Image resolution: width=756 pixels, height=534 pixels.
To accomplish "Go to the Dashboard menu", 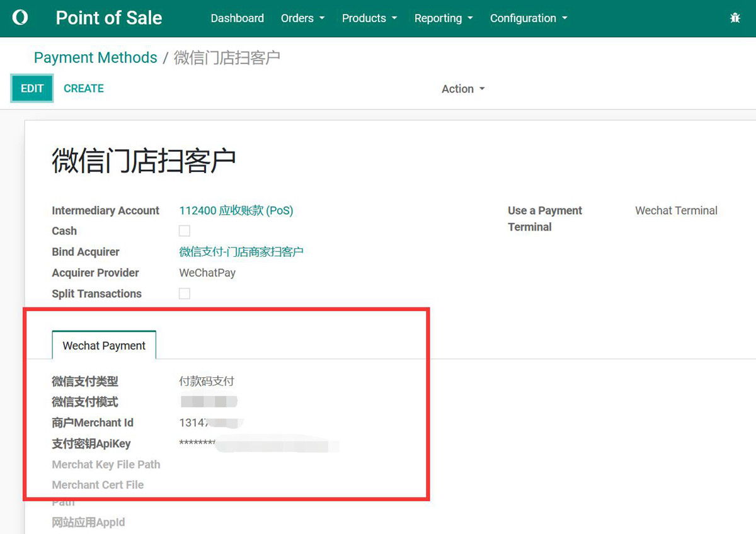I will (238, 18).
